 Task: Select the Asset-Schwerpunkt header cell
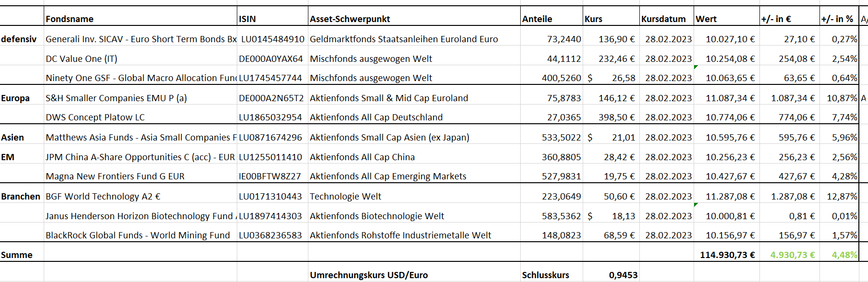350,19
